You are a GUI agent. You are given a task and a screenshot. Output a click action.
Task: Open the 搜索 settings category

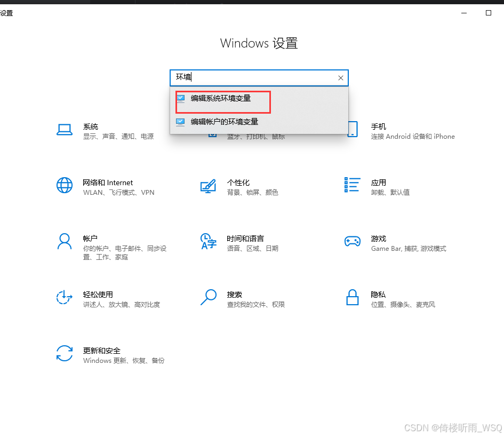(243, 299)
